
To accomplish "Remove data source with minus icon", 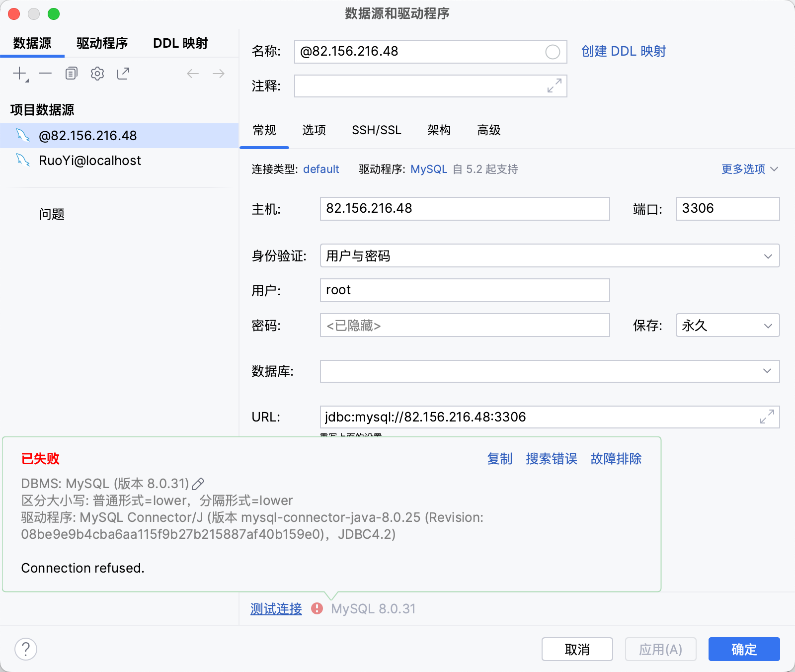I will (x=45, y=74).
